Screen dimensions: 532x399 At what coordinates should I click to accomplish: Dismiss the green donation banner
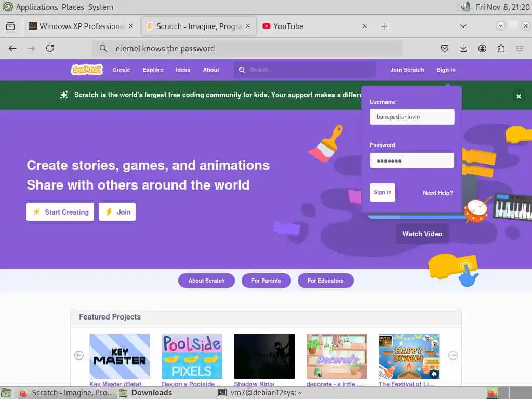[x=518, y=96]
